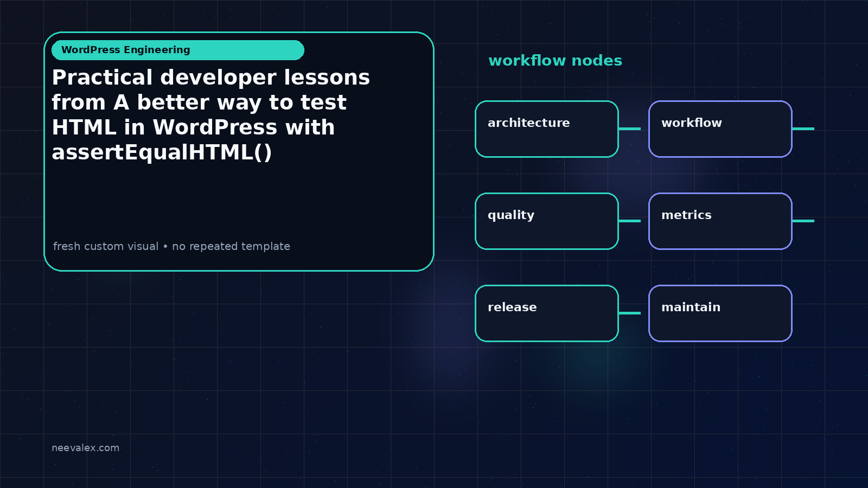Click the WordPress Engineering badge
The image size is (868, 488).
point(178,50)
